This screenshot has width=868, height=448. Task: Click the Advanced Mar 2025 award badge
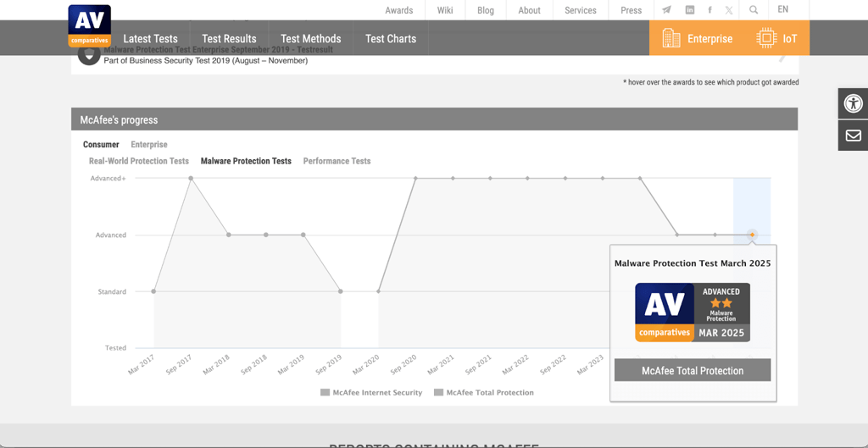pos(693,312)
